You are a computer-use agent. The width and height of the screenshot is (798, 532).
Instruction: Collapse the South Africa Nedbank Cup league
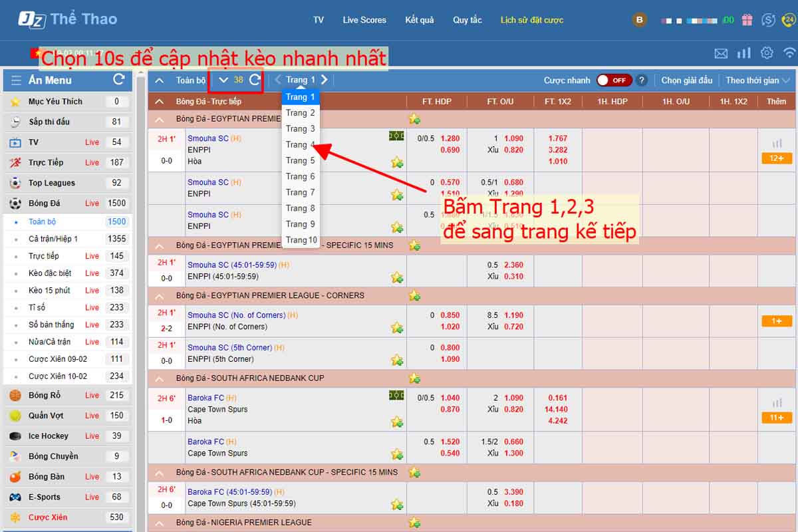coord(159,378)
